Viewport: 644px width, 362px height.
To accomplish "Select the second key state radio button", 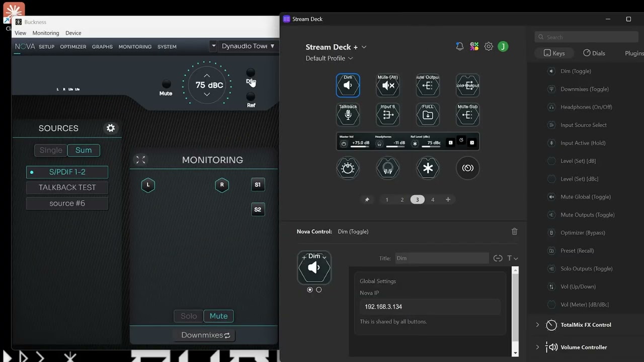I will [318, 290].
